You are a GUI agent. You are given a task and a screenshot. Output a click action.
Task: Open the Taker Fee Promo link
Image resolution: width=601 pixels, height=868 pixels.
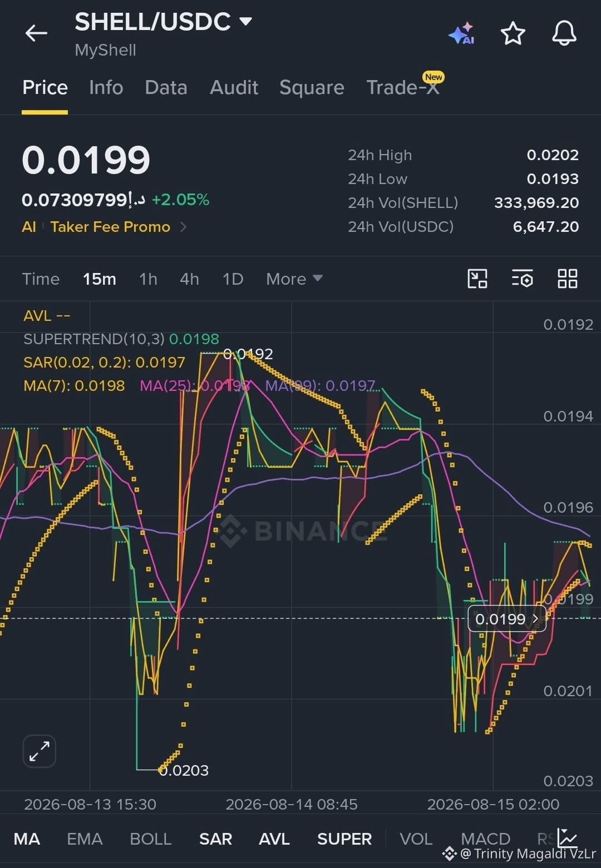click(x=110, y=227)
